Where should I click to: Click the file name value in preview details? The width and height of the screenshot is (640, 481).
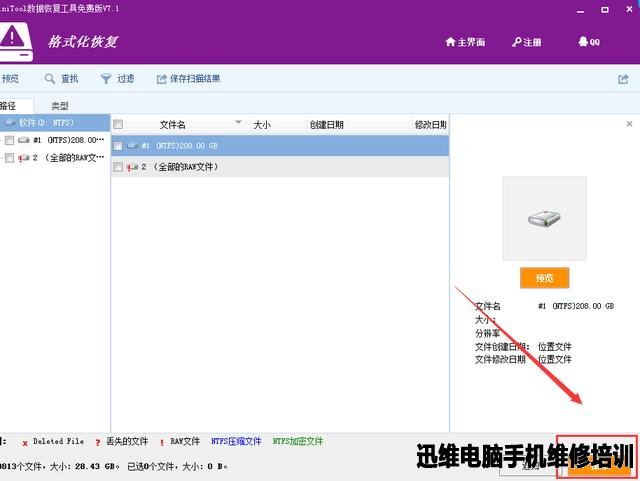[x=576, y=306]
